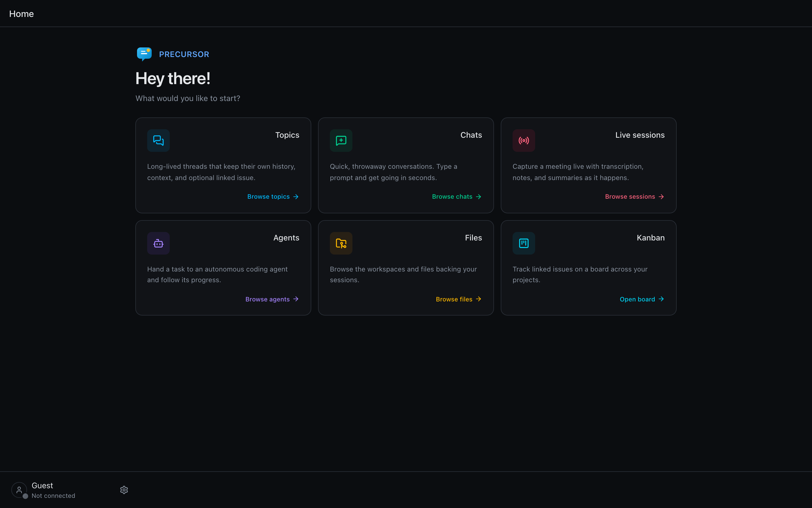Follow the Open board link
The width and height of the screenshot is (812, 508).
[x=642, y=299]
